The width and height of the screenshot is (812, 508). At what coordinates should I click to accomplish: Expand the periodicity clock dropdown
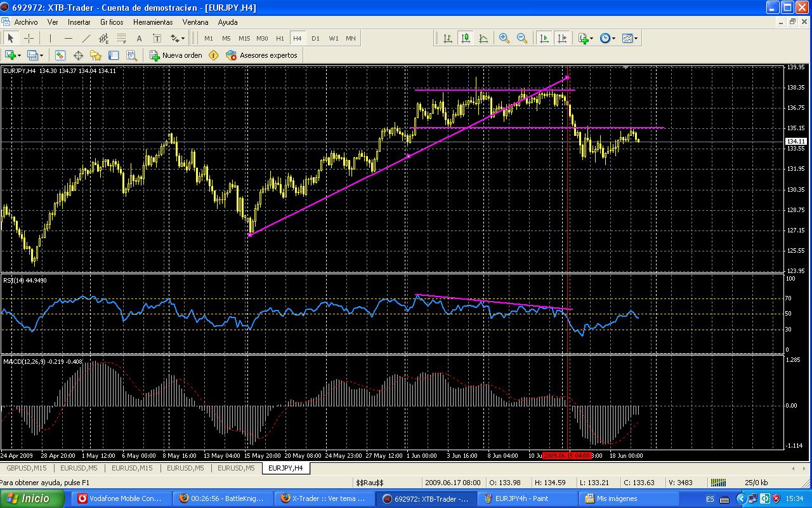click(x=607, y=38)
